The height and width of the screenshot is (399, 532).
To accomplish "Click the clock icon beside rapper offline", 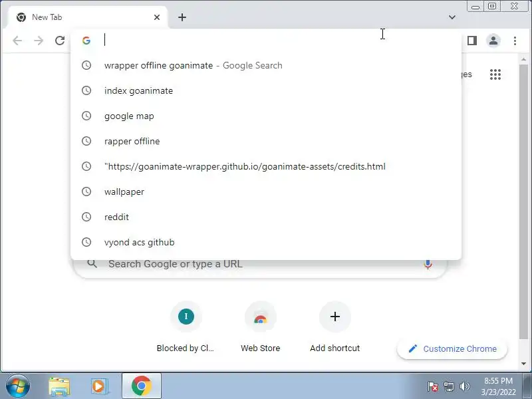I will pos(86,141).
